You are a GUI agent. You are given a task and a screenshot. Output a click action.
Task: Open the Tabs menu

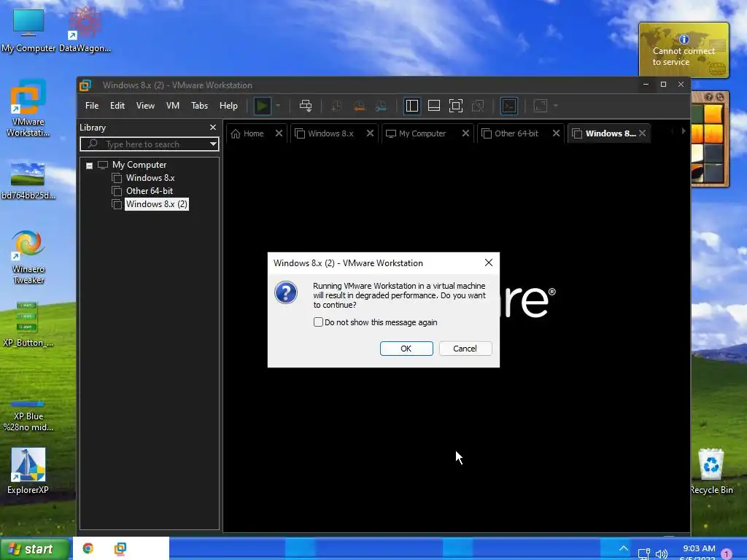pos(199,106)
